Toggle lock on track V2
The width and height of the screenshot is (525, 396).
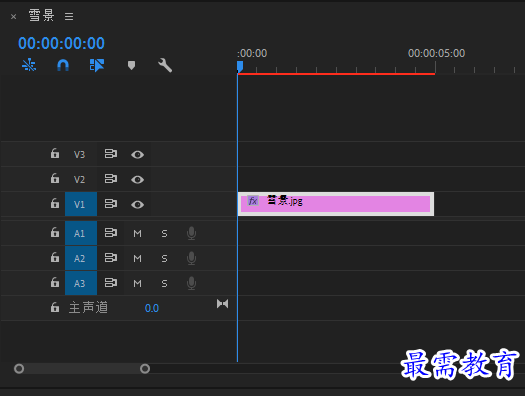(x=55, y=178)
